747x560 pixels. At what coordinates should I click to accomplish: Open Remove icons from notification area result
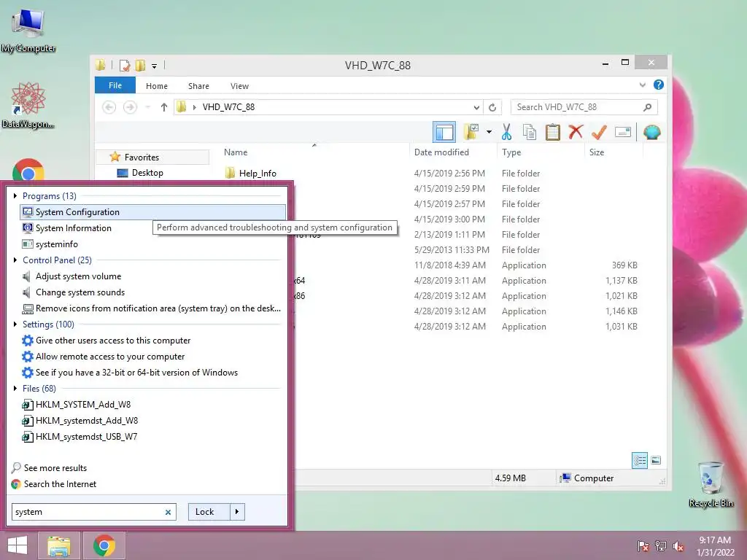152,308
